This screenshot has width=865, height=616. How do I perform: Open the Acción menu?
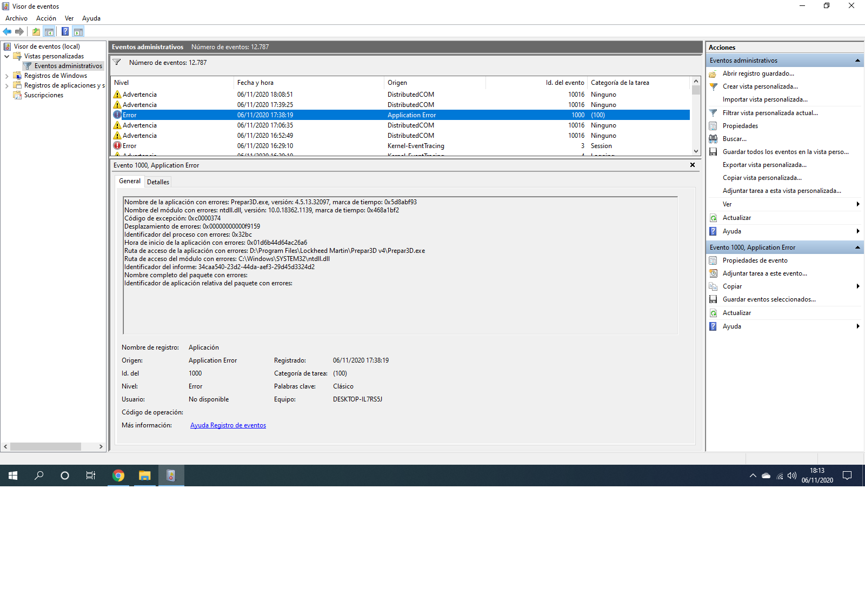point(46,18)
